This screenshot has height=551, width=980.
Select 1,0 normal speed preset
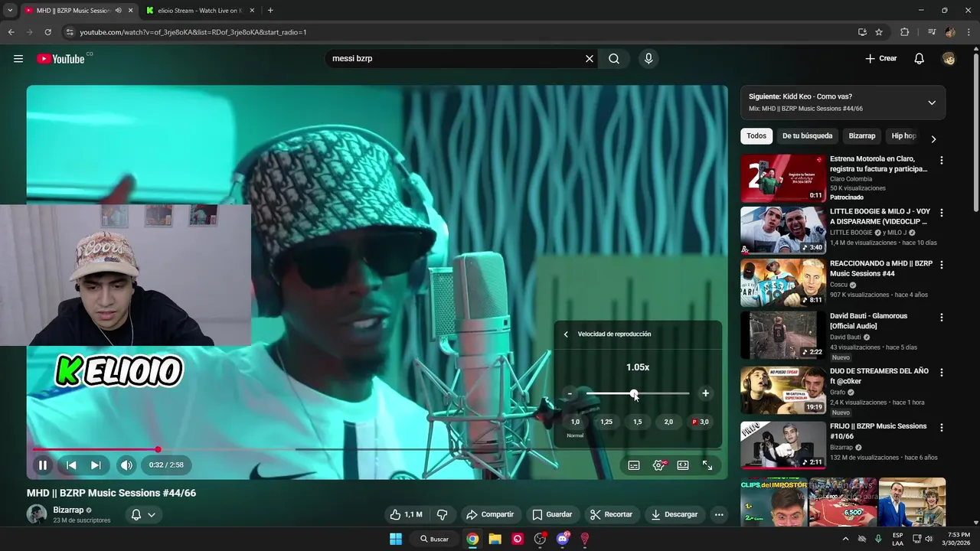coord(575,422)
